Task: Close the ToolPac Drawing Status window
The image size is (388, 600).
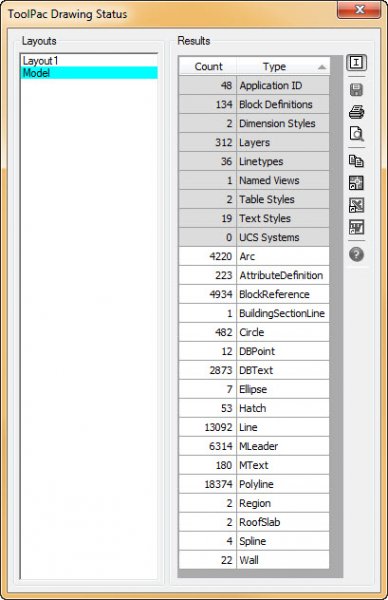Action: [359, 10]
